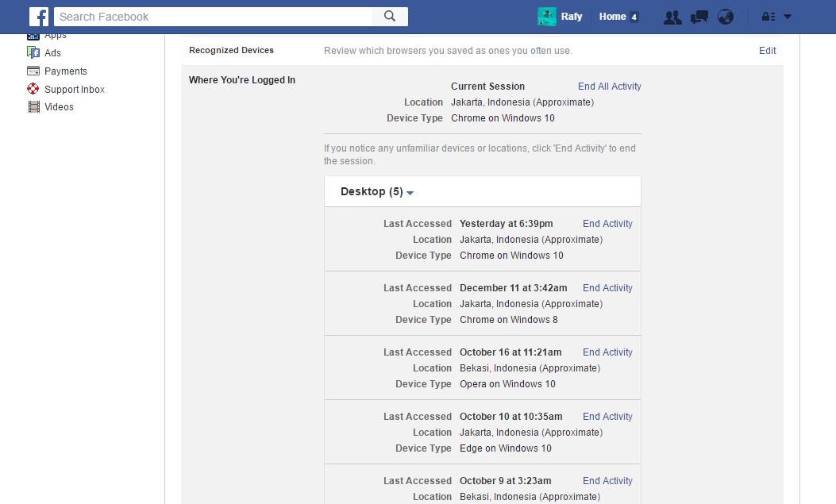Image resolution: width=836 pixels, height=504 pixels.
Task: End Activity for Yesterday at 6:39pm session
Action: pyautogui.click(x=607, y=224)
